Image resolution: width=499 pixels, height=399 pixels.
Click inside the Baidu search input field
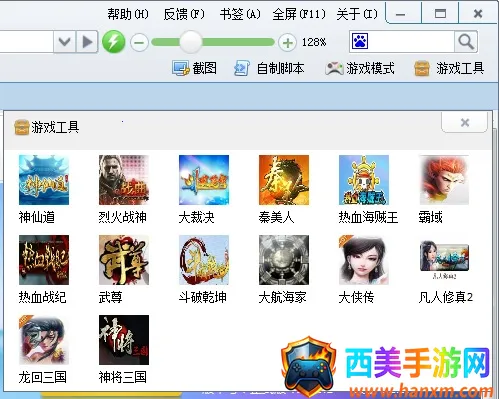pyautogui.click(x=411, y=42)
